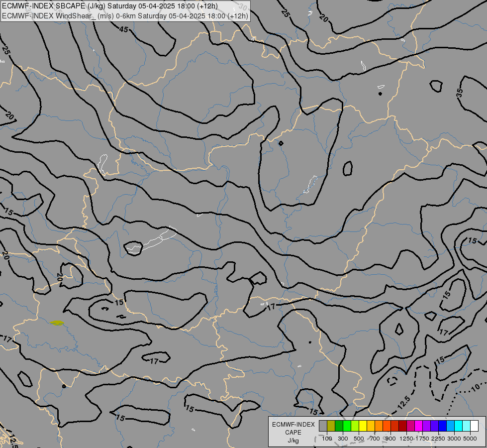Viewport: 487px width, 448px height.
Task: Click the legend value 5000
Action: click(x=470, y=439)
